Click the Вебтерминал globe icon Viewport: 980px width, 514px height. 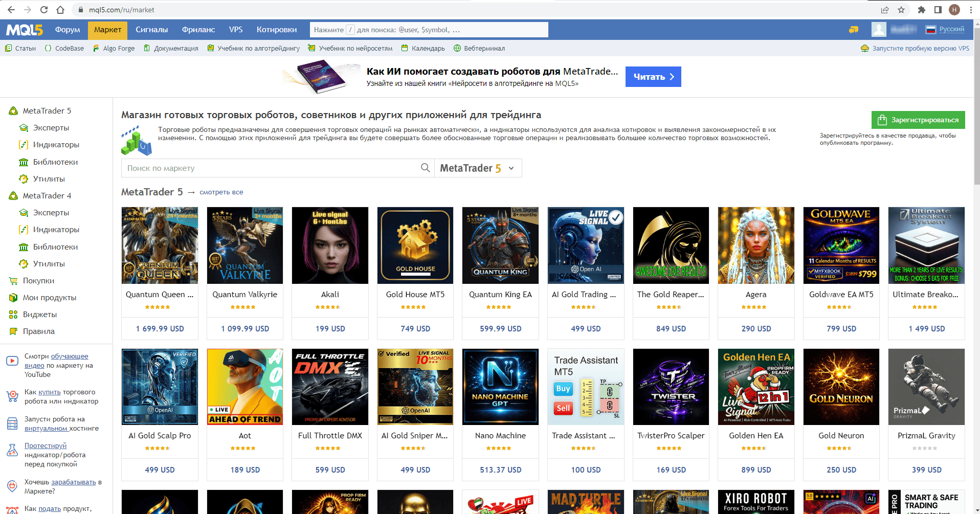click(x=457, y=48)
